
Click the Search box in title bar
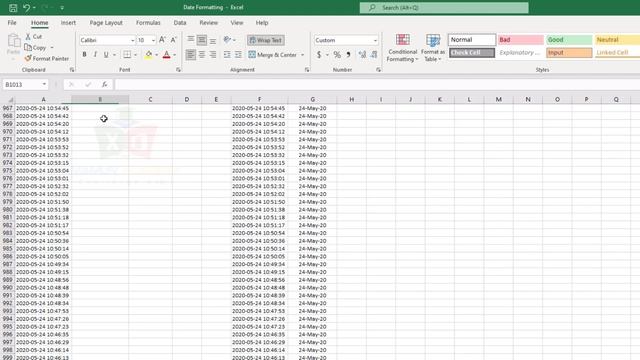[x=444, y=8]
